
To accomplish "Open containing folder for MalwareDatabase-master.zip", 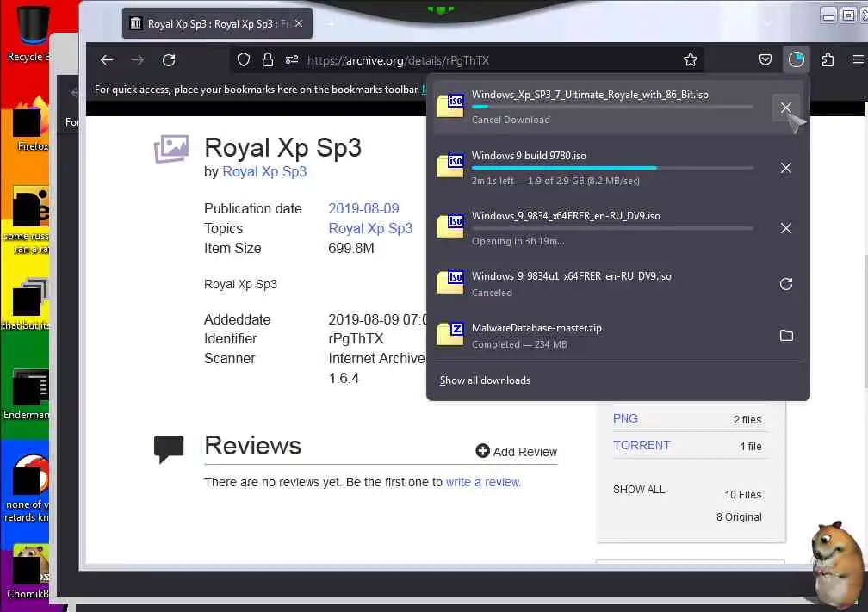I will (x=786, y=336).
